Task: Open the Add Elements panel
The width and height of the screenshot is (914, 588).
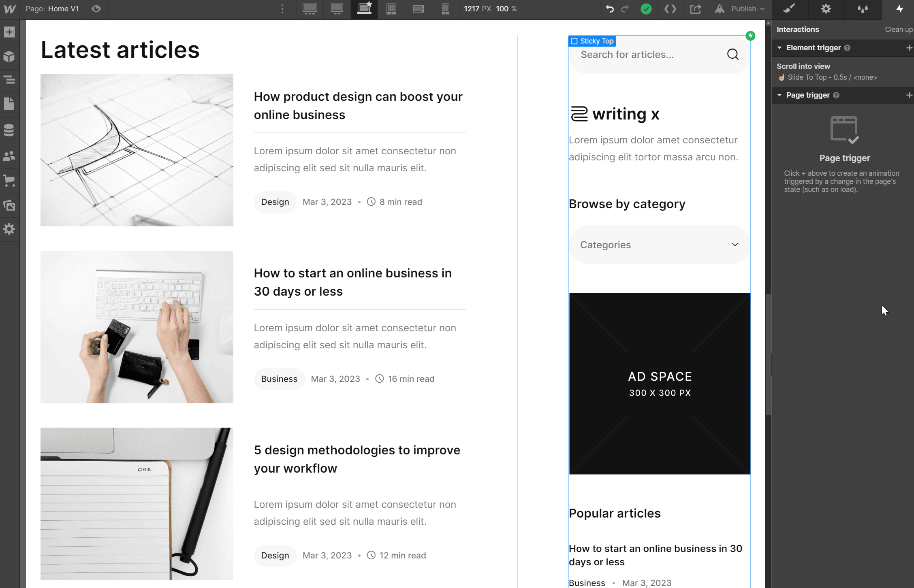Action: point(10,32)
